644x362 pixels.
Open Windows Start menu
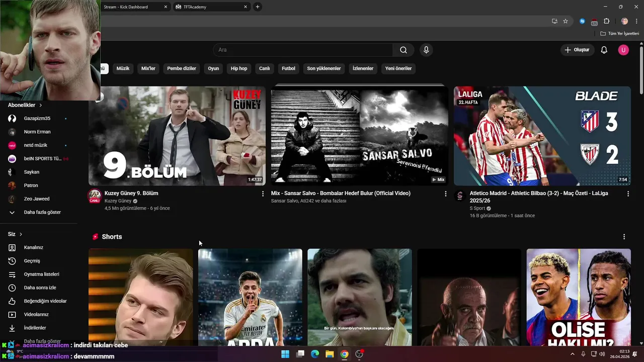(285, 354)
